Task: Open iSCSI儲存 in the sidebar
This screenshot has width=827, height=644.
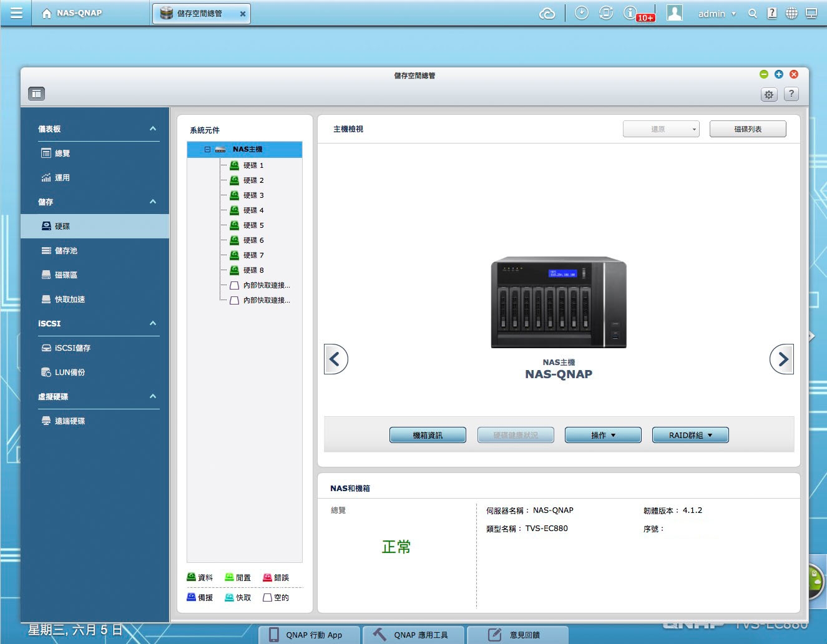Action: (95, 348)
